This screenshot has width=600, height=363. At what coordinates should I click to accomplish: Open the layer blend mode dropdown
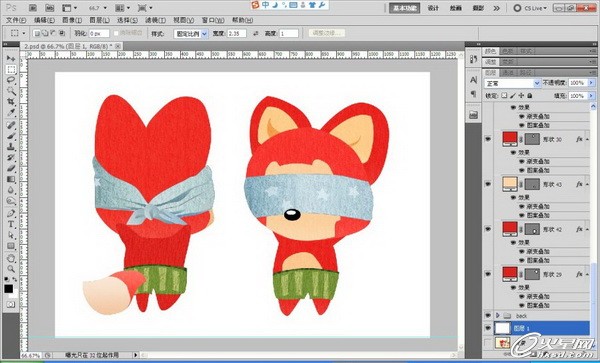tap(512, 83)
